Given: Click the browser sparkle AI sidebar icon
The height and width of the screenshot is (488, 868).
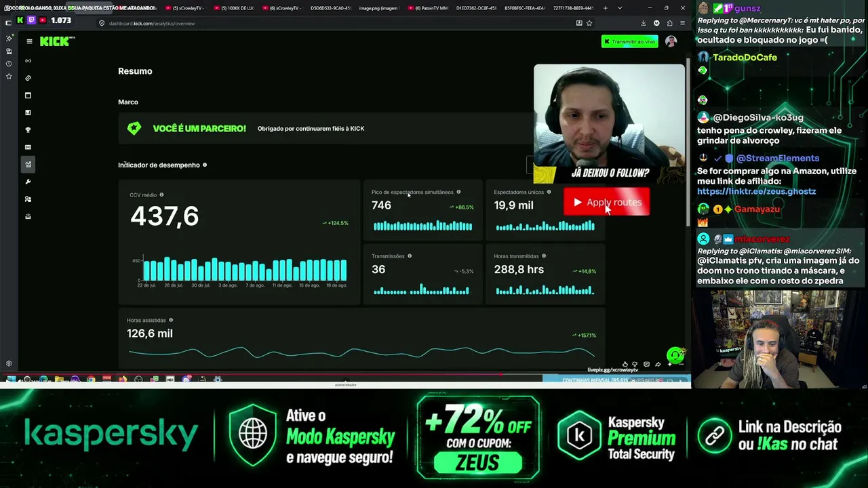Looking at the screenshot, I should [x=9, y=39].
